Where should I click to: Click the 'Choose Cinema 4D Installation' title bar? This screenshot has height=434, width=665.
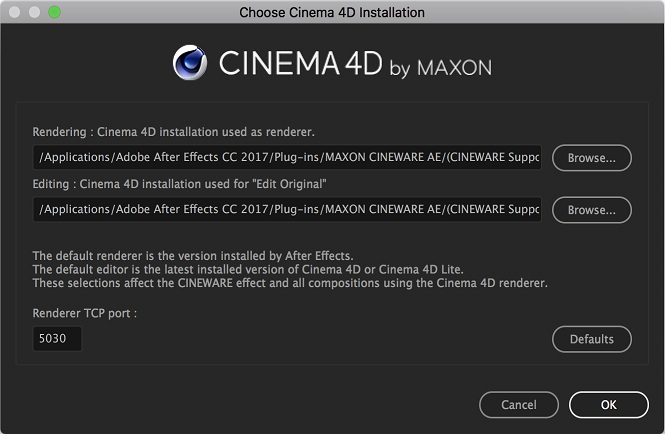tap(332, 12)
